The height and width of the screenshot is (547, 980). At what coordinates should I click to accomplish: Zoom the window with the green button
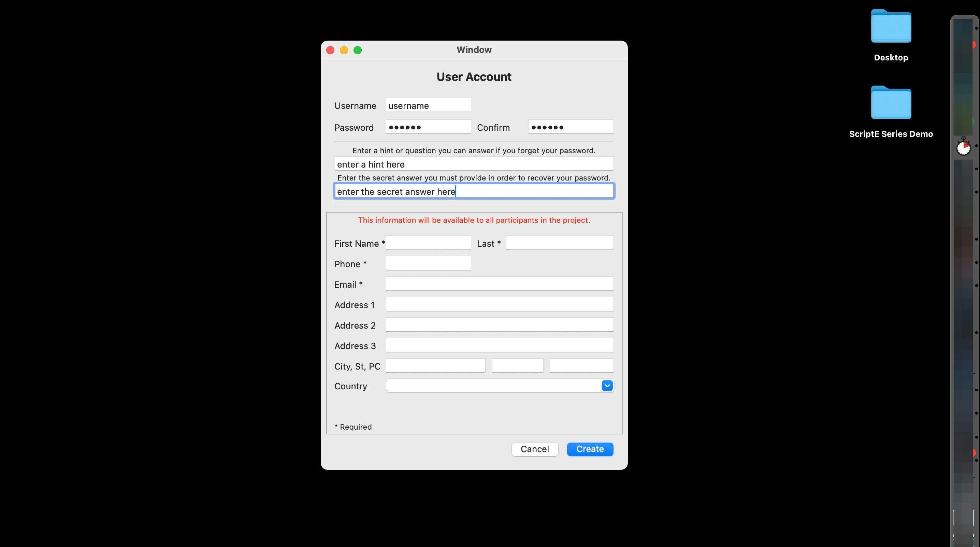[x=358, y=50]
